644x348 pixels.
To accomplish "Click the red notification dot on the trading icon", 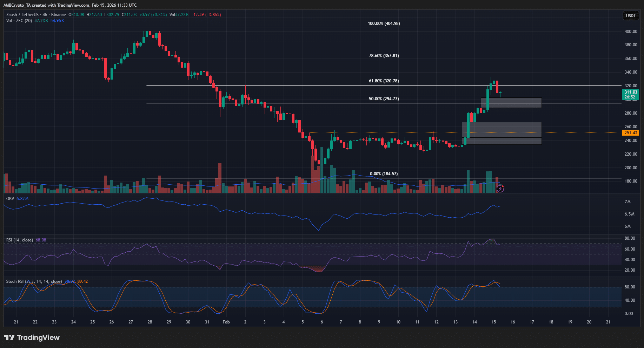I will click(503, 186).
